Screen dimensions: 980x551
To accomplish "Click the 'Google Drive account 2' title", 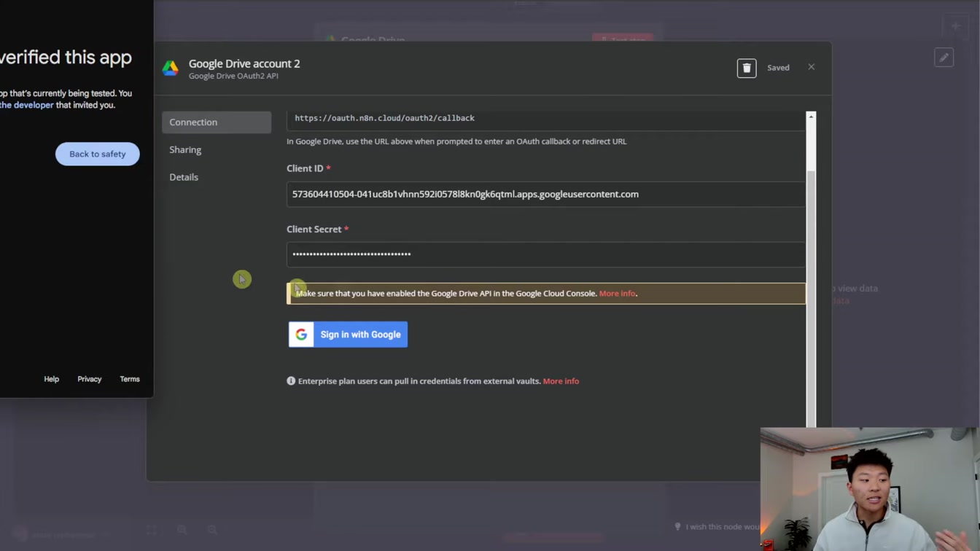I will point(244,63).
